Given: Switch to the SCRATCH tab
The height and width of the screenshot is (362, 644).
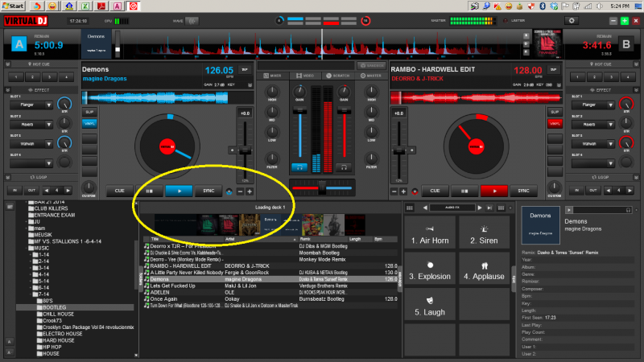Looking at the screenshot, I should pos(337,76).
